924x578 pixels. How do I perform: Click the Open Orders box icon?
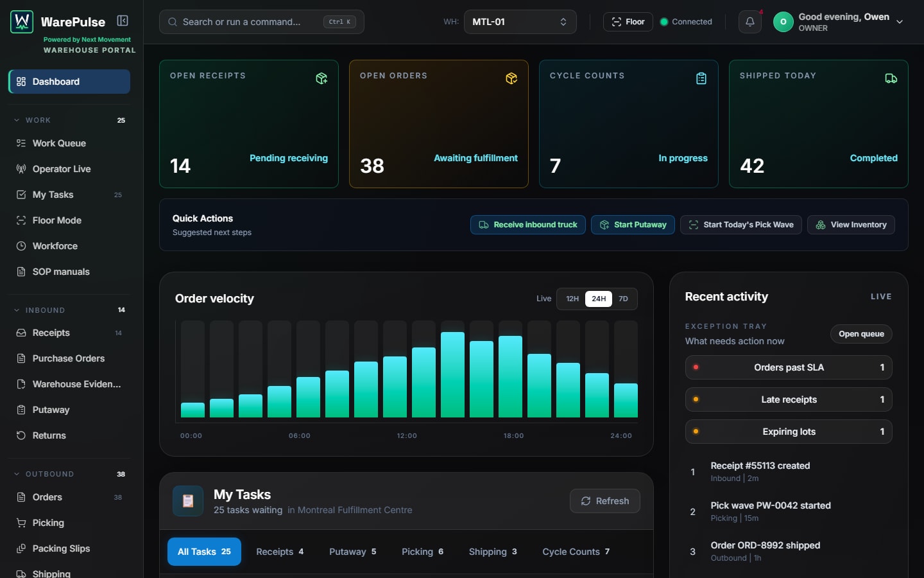511,78
